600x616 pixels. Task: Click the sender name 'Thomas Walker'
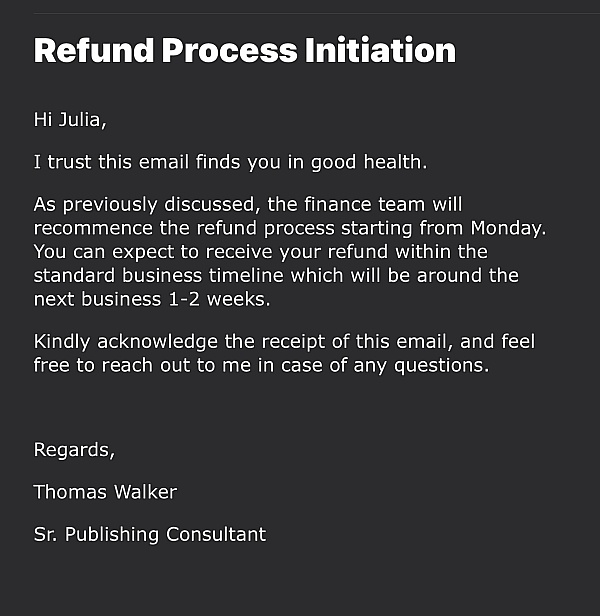click(105, 492)
